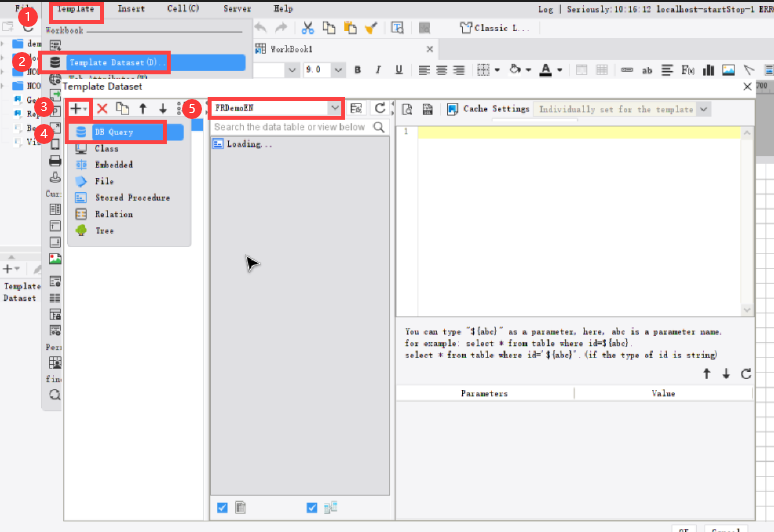Click the Copy toolbar icon
Viewport: 774px width, 532px height.
tap(329, 28)
